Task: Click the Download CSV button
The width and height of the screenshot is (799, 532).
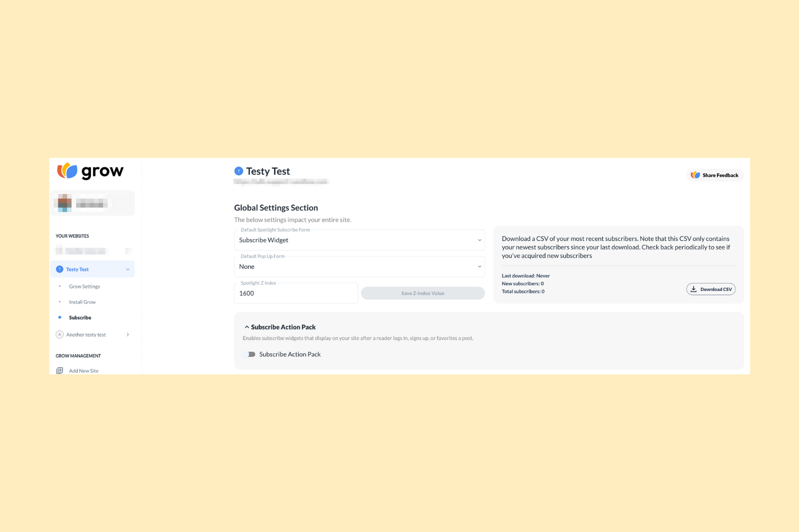Action: (x=711, y=289)
